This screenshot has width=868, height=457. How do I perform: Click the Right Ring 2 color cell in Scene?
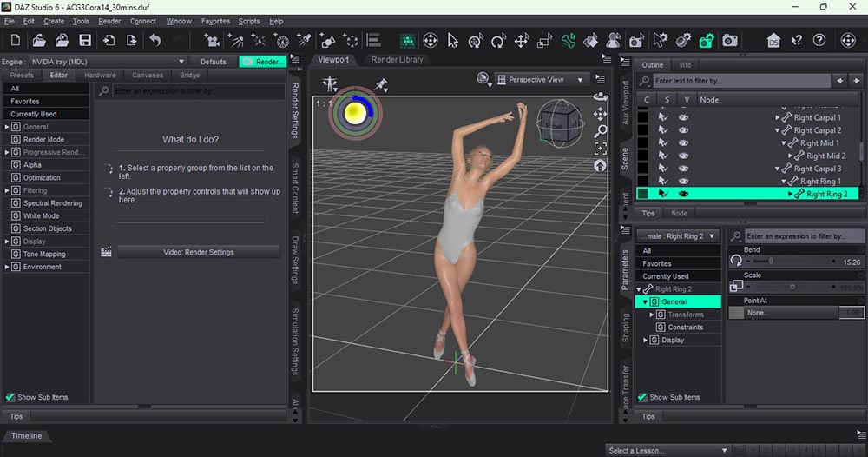coord(642,194)
